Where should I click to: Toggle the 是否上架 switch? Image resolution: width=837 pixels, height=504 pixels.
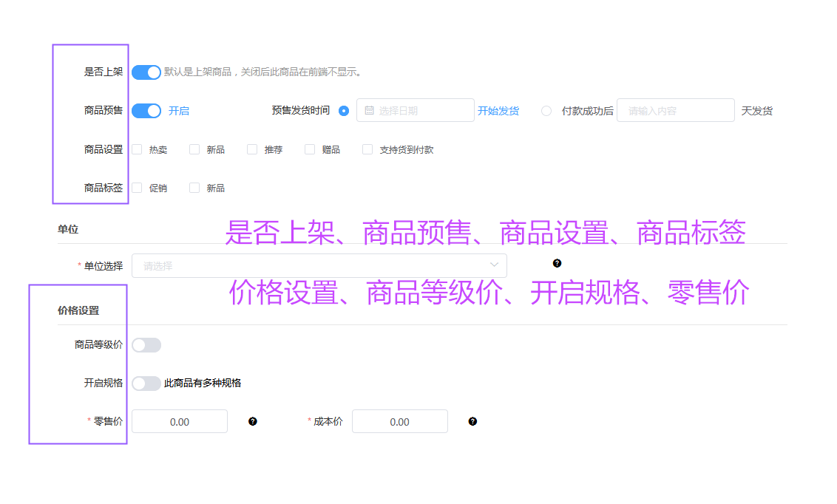[x=146, y=72]
